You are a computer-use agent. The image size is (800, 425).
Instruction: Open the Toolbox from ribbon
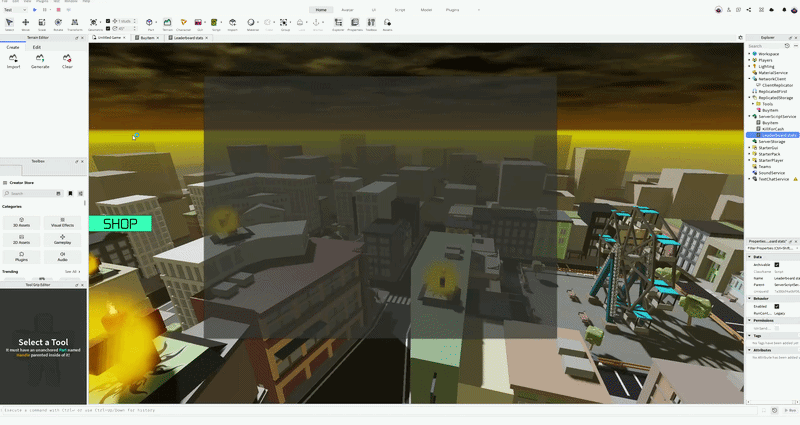371,24
